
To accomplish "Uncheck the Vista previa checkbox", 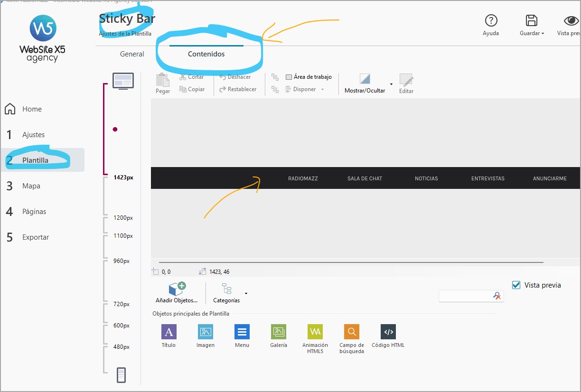I will coord(516,285).
